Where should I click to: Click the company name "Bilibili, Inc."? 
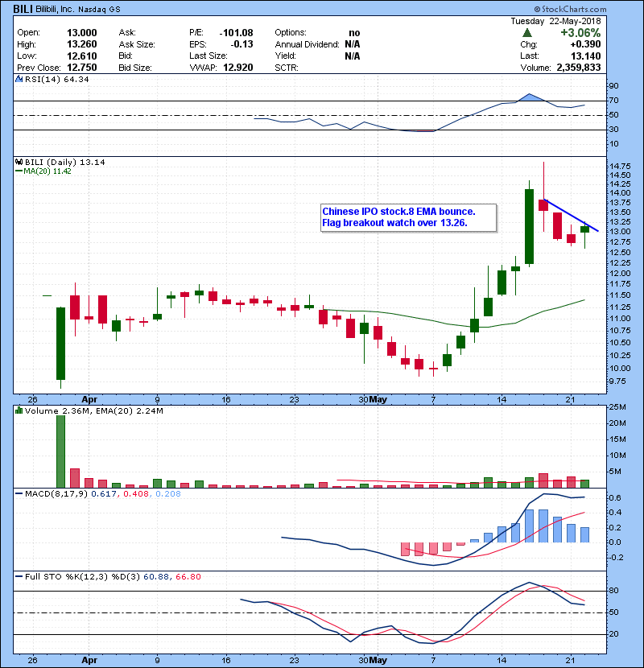click(x=55, y=9)
